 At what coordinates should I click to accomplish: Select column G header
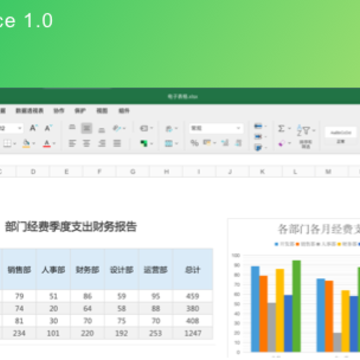click(133, 172)
